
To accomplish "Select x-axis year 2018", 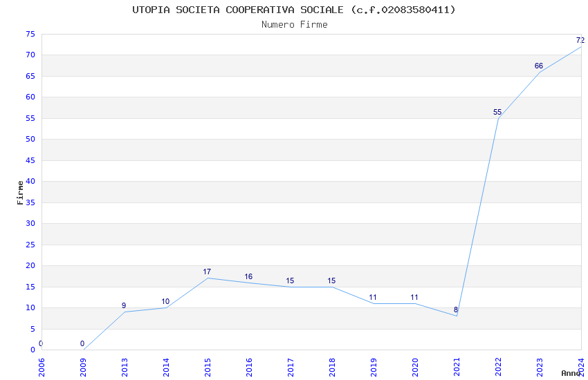I will [x=332, y=368].
